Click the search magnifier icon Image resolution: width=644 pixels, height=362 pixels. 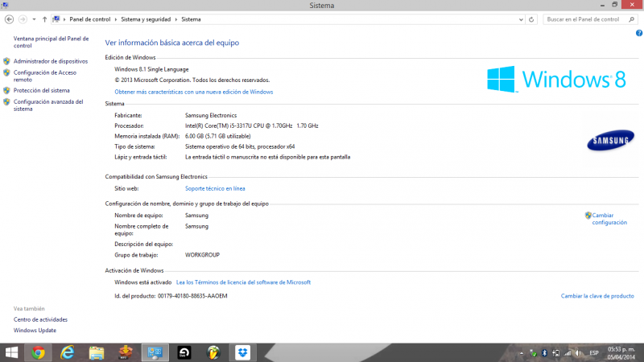632,19
